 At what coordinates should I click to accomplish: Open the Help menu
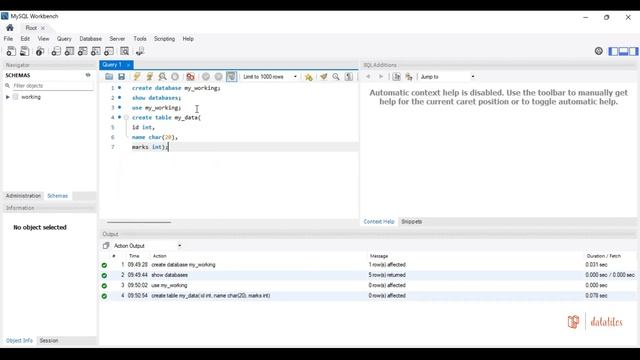(x=188, y=39)
